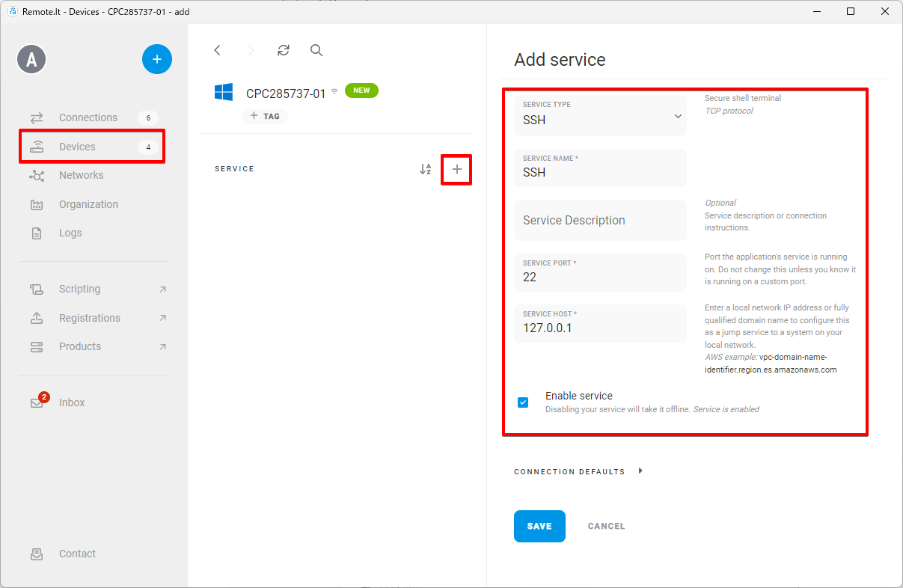
Task: Click Registrations external link arrow
Action: [163, 318]
